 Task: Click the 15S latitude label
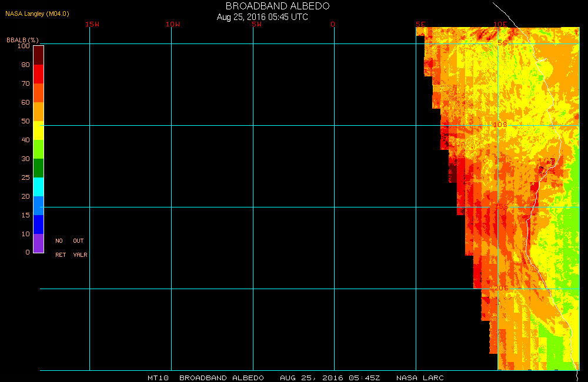click(x=501, y=206)
